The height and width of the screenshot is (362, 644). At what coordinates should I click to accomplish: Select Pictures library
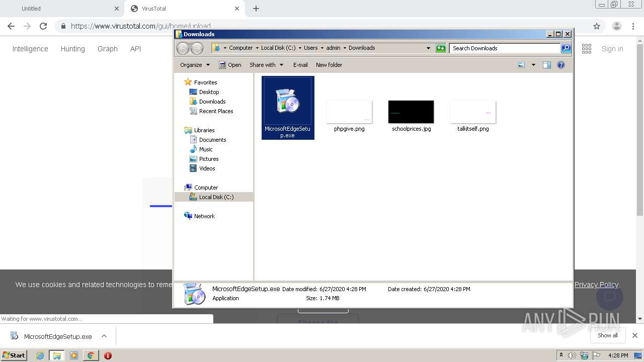pos(209,159)
